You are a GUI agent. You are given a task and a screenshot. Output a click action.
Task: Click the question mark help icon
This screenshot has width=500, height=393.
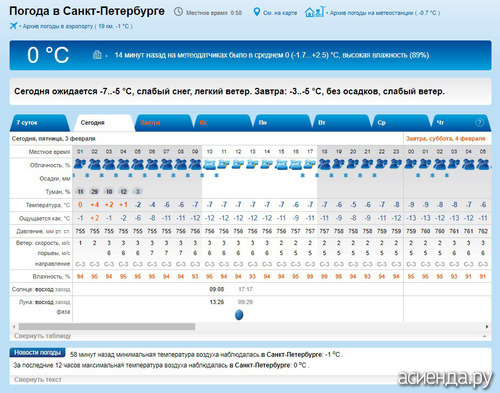click(x=479, y=123)
